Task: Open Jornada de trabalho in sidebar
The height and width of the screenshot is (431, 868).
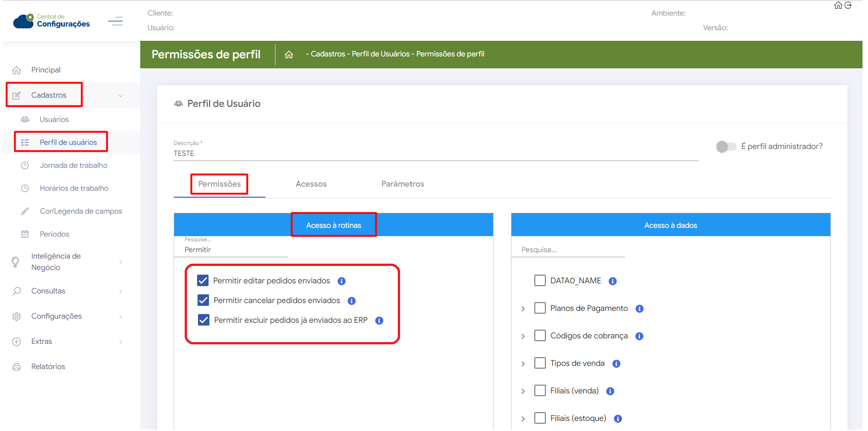Action: tap(73, 166)
